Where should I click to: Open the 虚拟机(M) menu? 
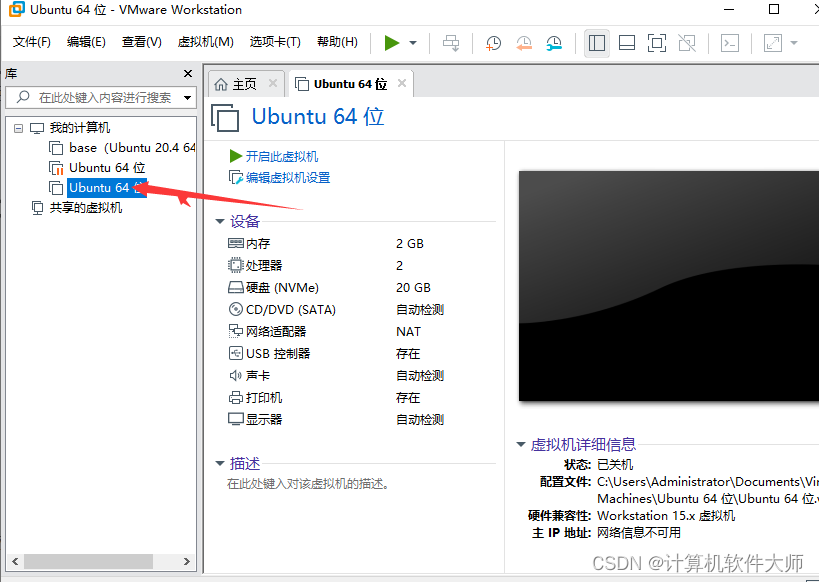pyautogui.click(x=205, y=42)
